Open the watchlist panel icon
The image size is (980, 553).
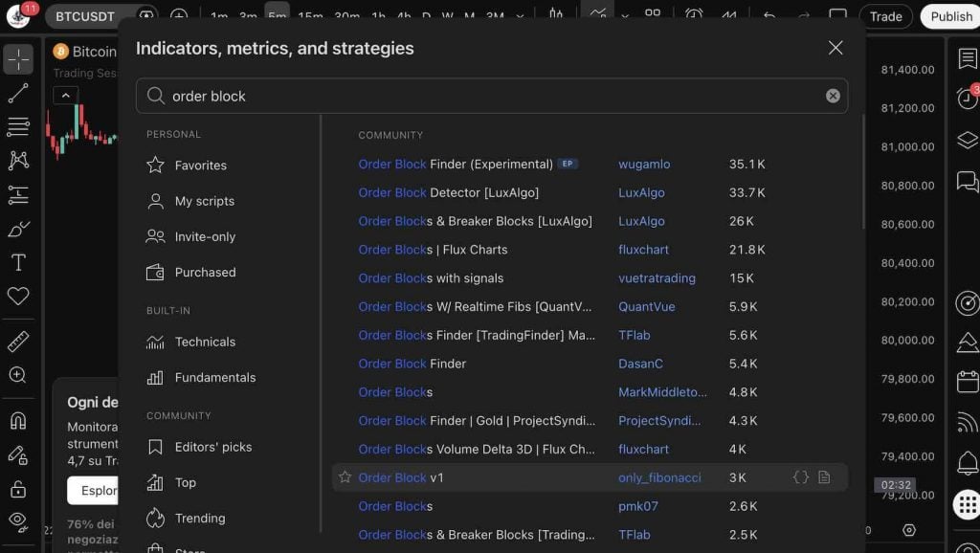(967, 58)
